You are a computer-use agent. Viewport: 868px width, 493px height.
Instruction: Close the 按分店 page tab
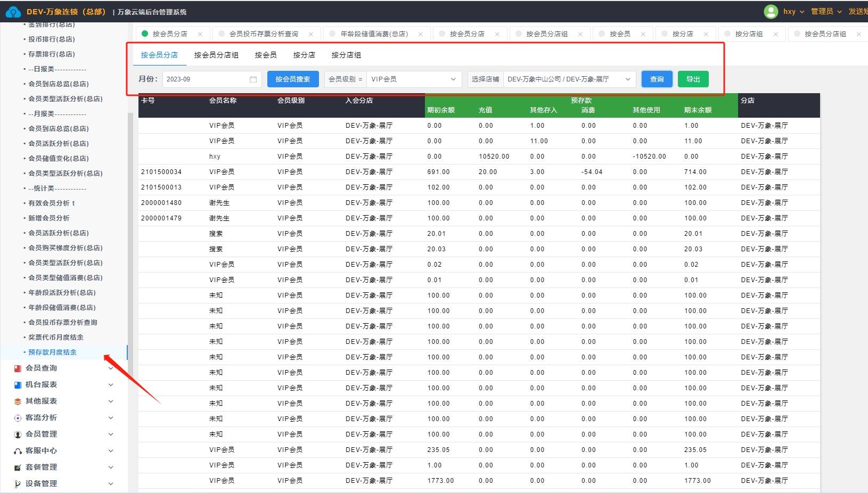click(706, 34)
